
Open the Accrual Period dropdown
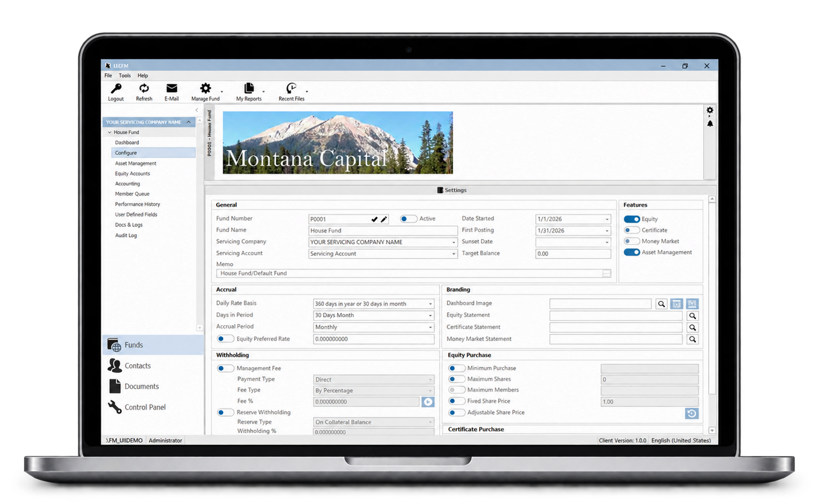click(430, 327)
